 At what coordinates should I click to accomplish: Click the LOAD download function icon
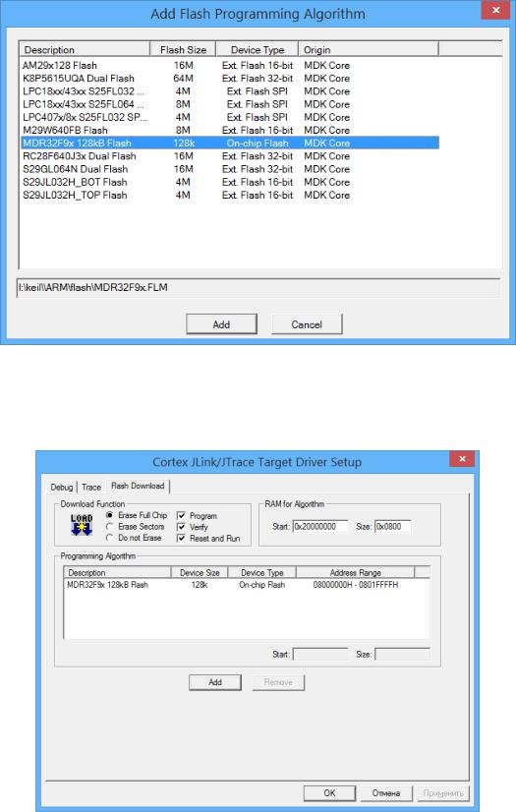coord(82,525)
